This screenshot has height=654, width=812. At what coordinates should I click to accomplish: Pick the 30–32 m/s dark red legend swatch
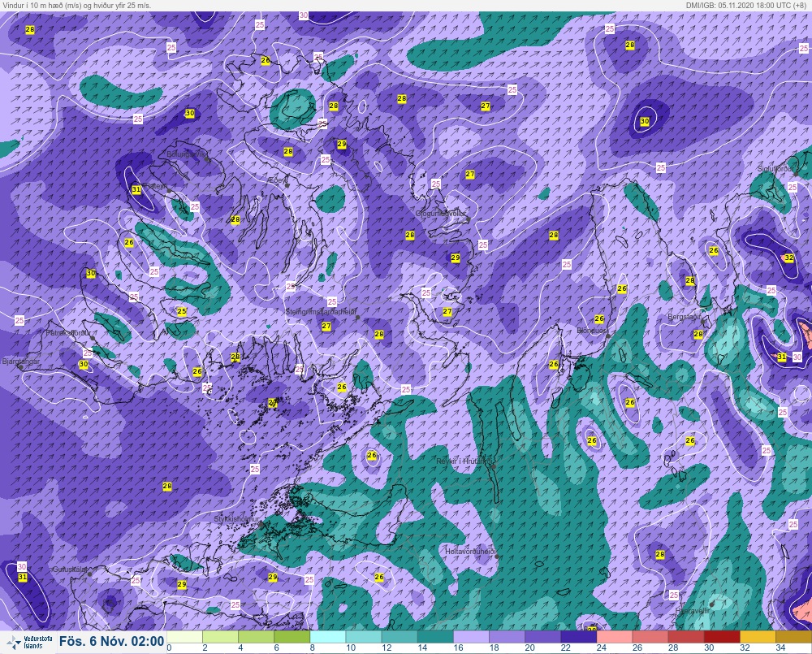pyautogui.click(x=722, y=636)
